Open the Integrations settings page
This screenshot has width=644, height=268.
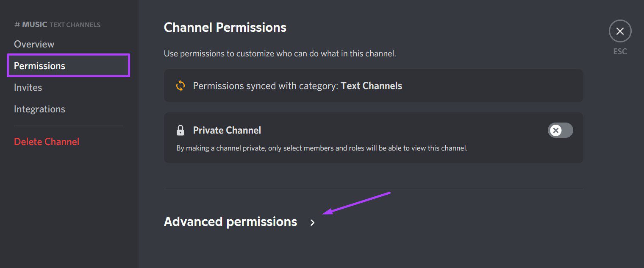pyautogui.click(x=39, y=109)
